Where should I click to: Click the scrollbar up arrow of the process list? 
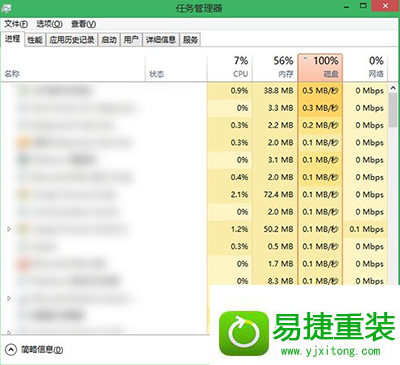pyautogui.click(x=393, y=88)
